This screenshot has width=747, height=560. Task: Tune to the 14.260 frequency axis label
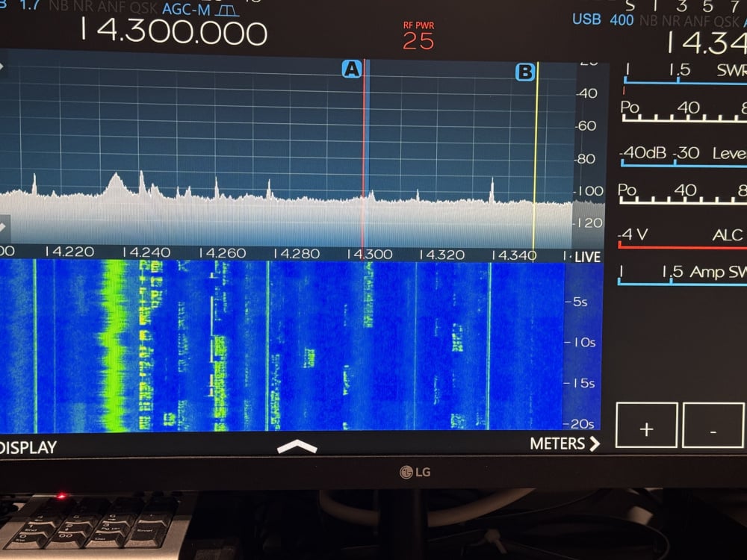tap(222, 253)
